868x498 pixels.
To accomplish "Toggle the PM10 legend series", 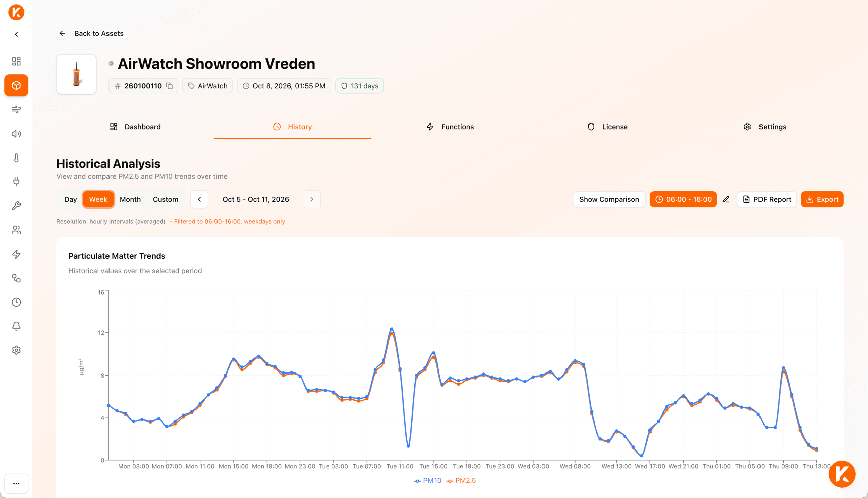I will 427,481.
